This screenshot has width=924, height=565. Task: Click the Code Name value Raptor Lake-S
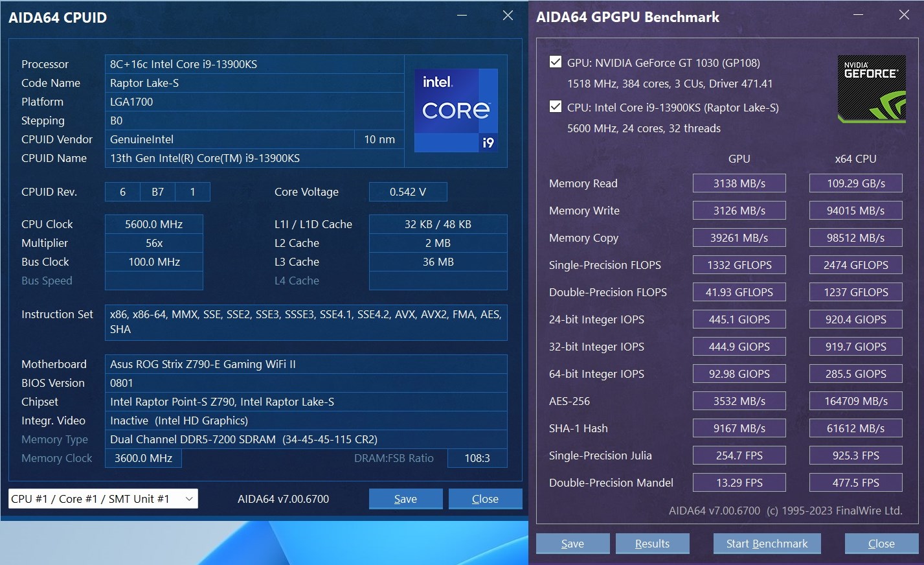coord(254,83)
